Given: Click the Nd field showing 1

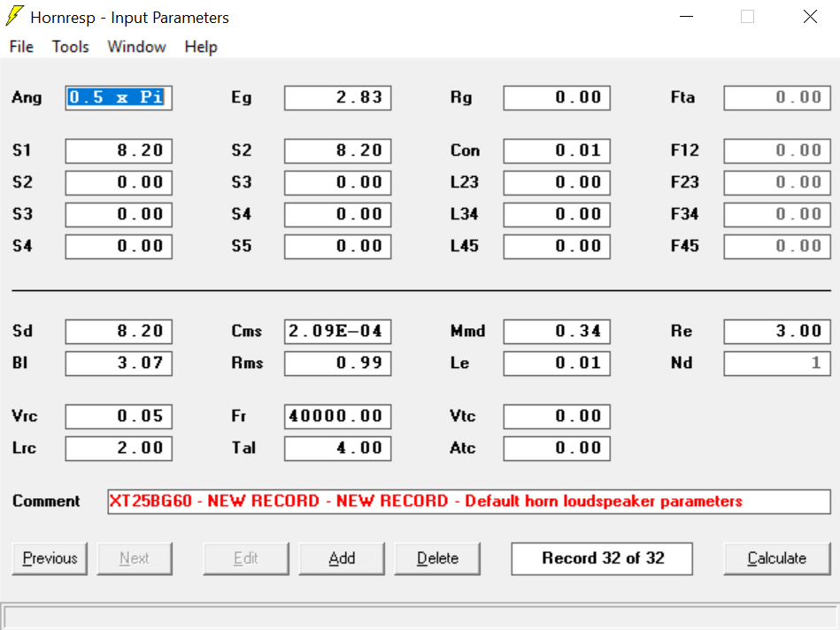Looking at the screenshot, I should [777, 364].
